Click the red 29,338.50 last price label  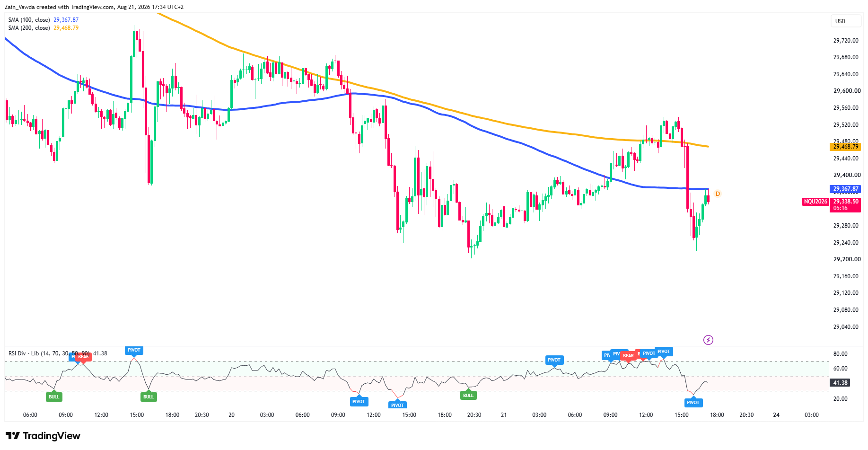845,202
